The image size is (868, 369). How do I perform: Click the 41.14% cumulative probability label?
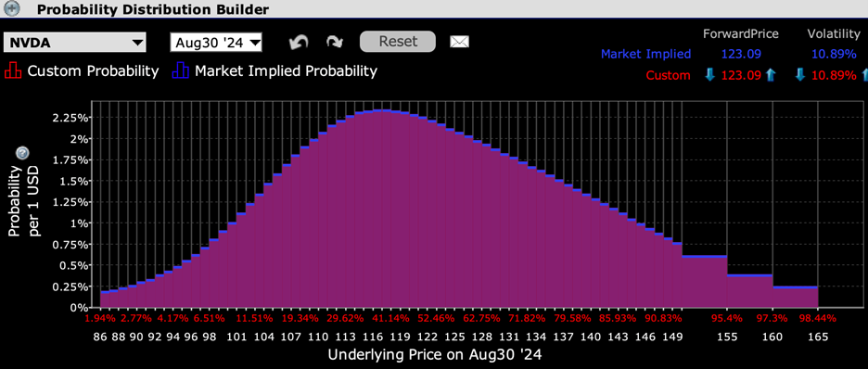[x=390, y=319]
